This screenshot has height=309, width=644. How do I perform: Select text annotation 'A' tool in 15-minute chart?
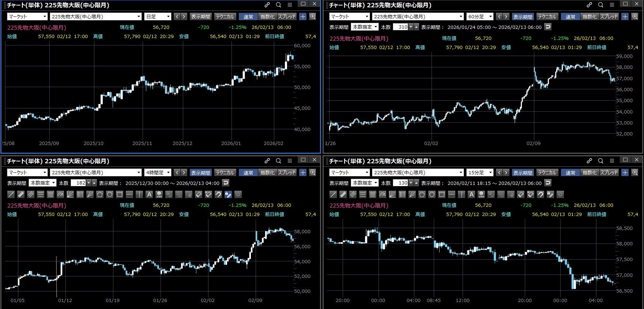(x=471, y=194)
